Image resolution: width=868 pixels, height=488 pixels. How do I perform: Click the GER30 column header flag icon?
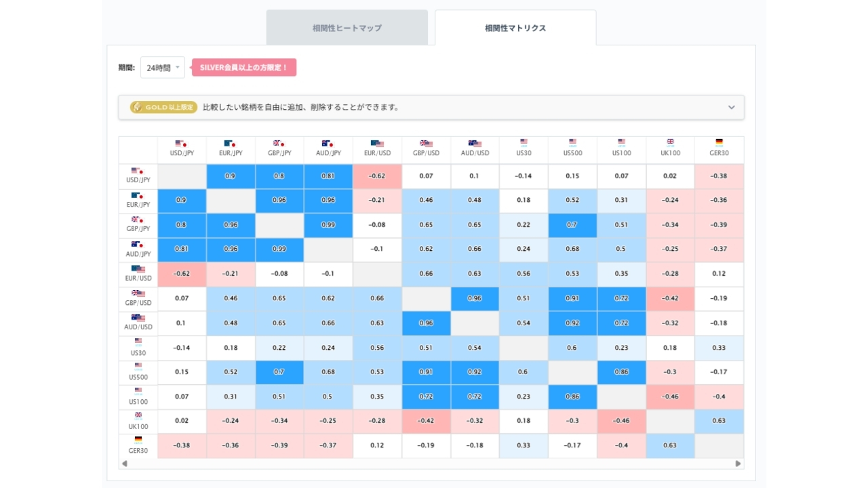pos(719,143)
